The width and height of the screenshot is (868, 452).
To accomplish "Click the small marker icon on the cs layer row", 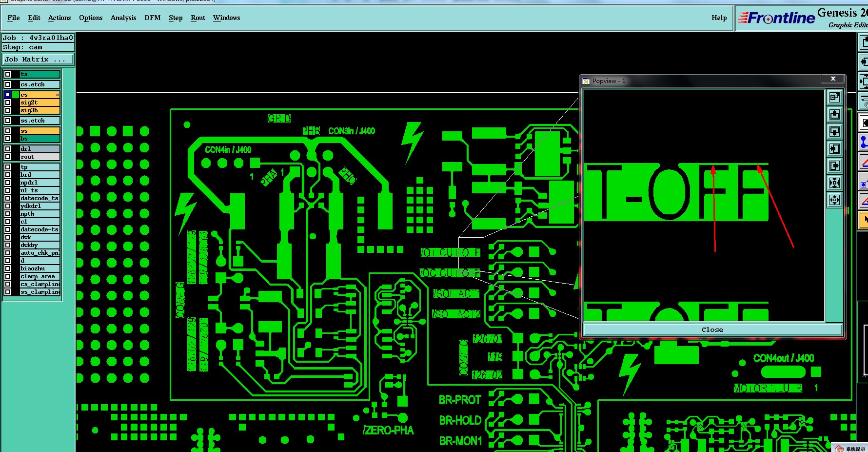I will [58, 95].
